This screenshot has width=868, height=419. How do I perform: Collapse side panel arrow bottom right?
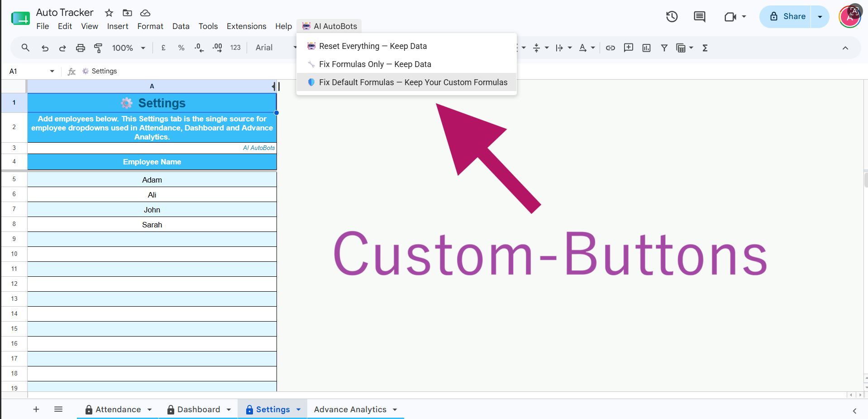click(x=854, y=411)
